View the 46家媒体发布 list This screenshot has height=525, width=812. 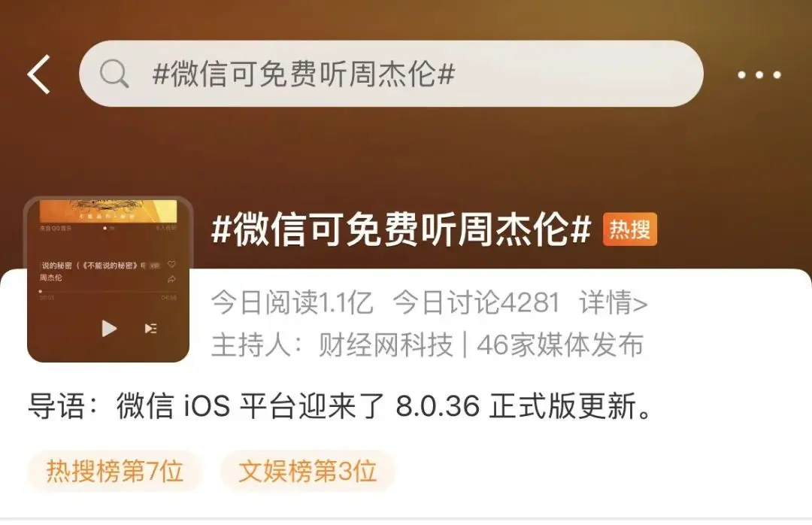[560, 344]
